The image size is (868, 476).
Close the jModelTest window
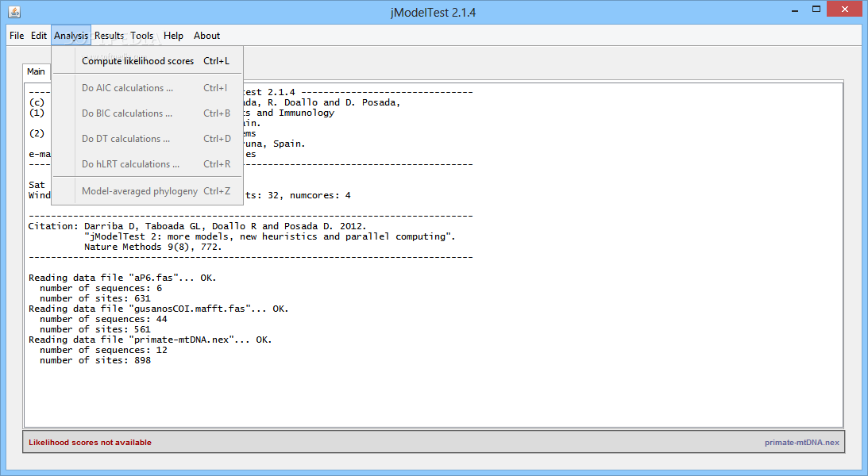845,9
